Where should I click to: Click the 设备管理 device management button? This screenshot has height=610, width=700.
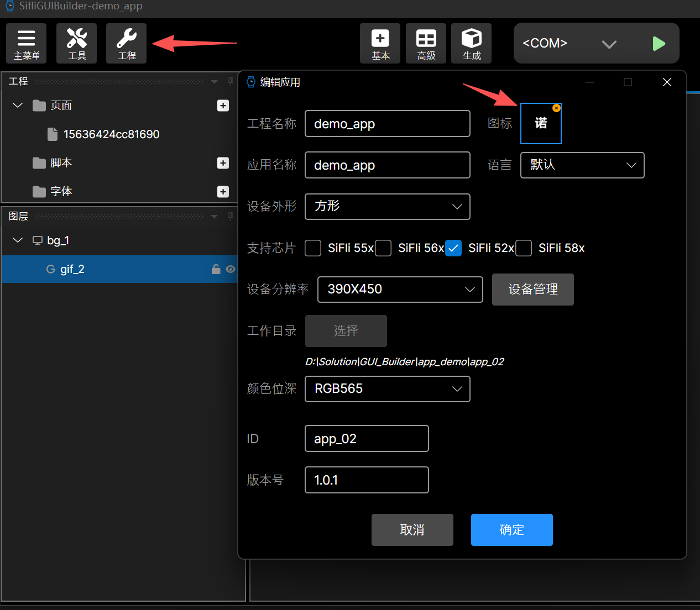pos(532,289)
